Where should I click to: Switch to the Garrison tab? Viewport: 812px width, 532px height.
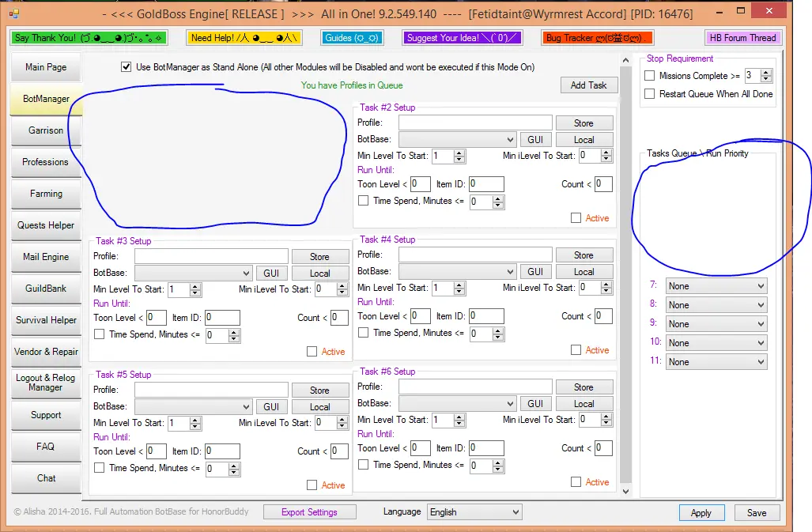click(46, 130)
